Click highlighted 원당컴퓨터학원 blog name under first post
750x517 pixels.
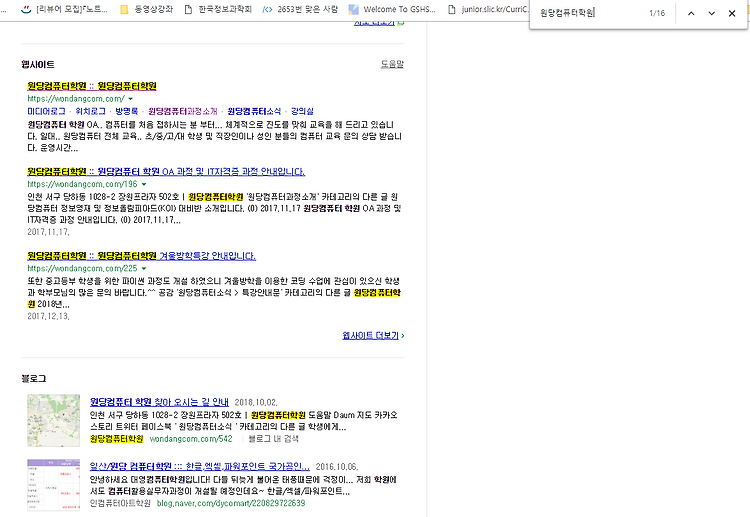click(117, 439)
